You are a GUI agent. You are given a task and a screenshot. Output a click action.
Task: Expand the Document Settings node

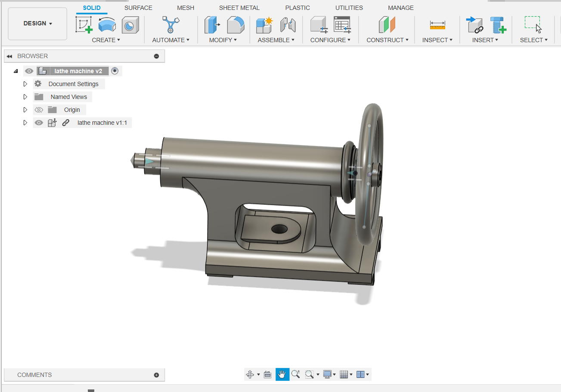coord(25,84)
